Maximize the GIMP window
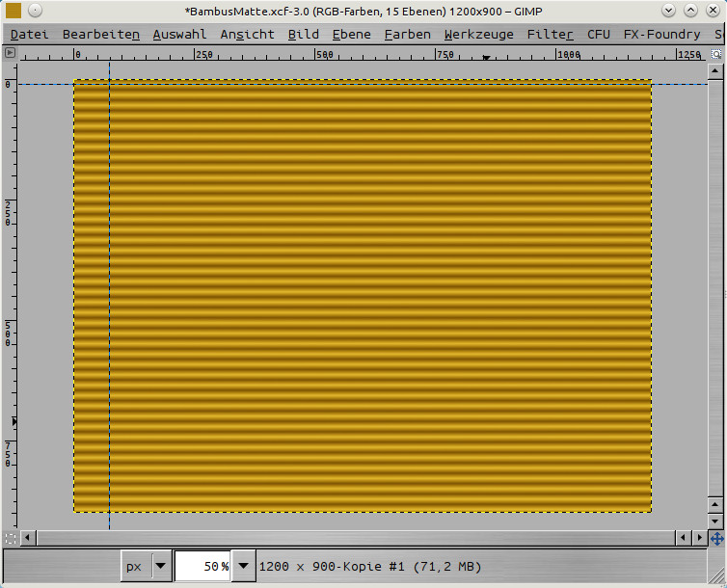 [x=691, y=11]
